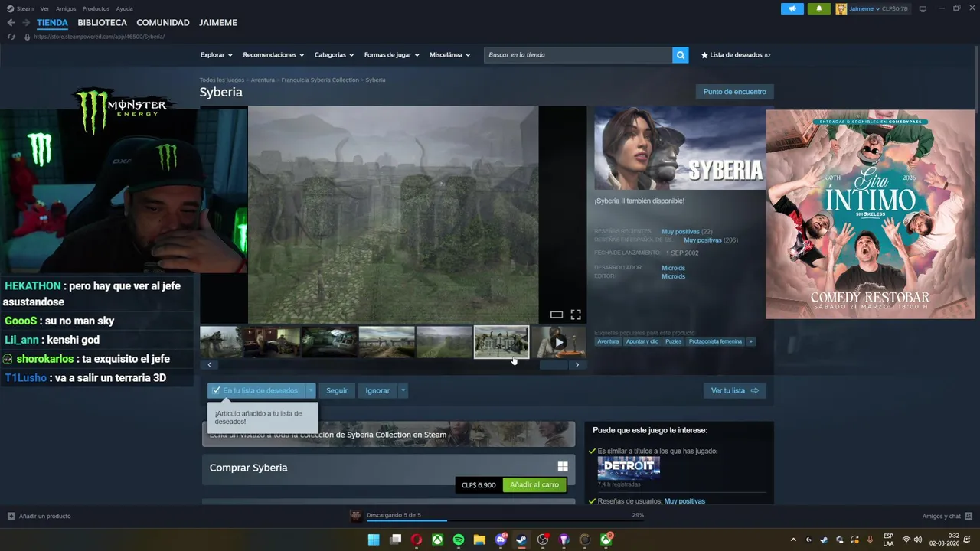Viewport: 980px width, 551px height.
Task: Open Amigos y chat panel
Action: click(x=947, y=516)
